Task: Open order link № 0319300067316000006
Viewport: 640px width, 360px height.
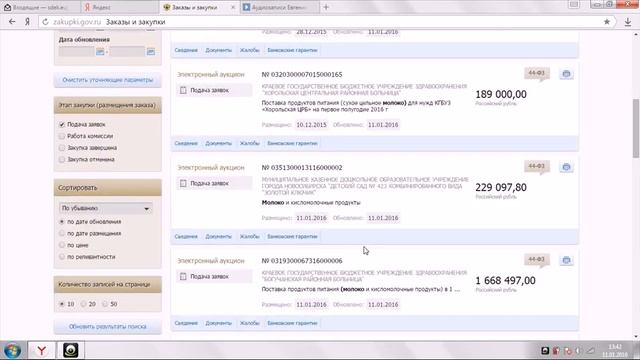Action: [302, 261]
